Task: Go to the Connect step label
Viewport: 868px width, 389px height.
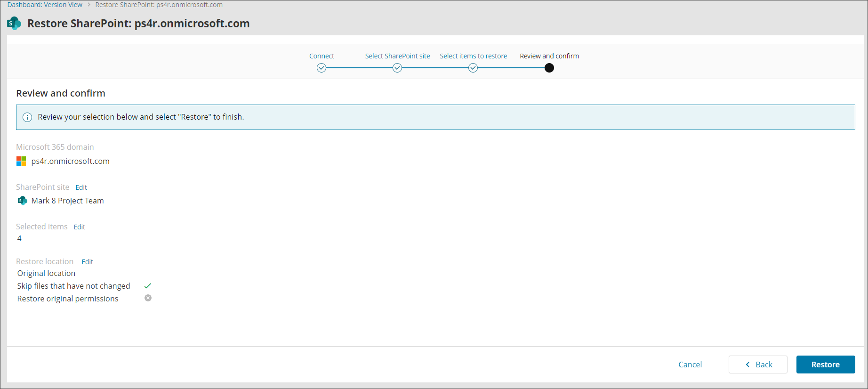Action: click(321, 56)
